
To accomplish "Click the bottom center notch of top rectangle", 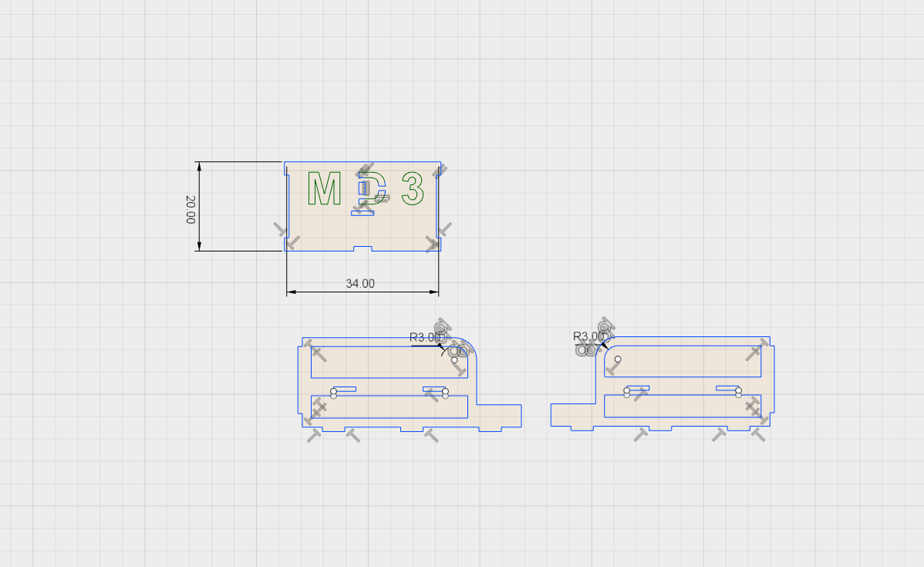I will tap(363, 248).
